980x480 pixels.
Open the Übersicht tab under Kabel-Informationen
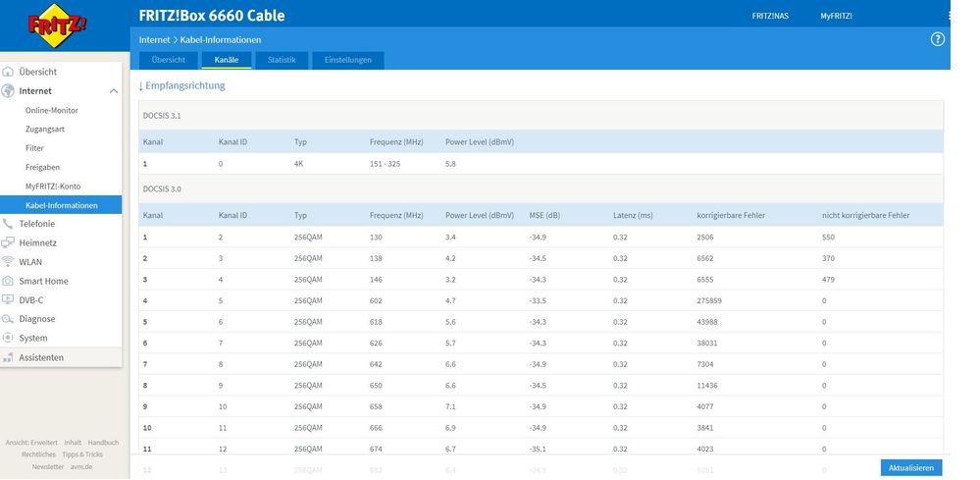coord(168,61)
